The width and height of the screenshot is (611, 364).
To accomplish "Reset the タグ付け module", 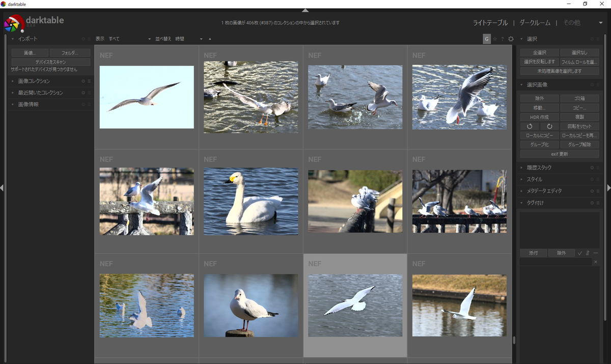I will (592, 203).
